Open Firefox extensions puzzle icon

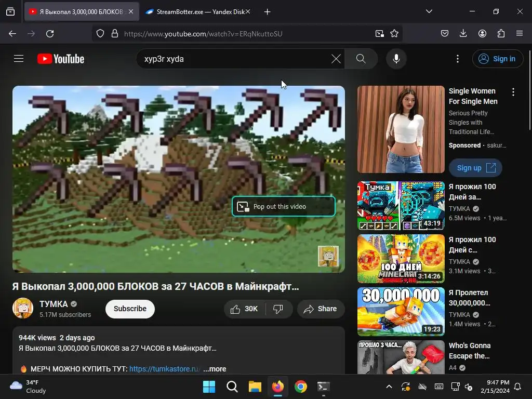(x=501, y=34)
